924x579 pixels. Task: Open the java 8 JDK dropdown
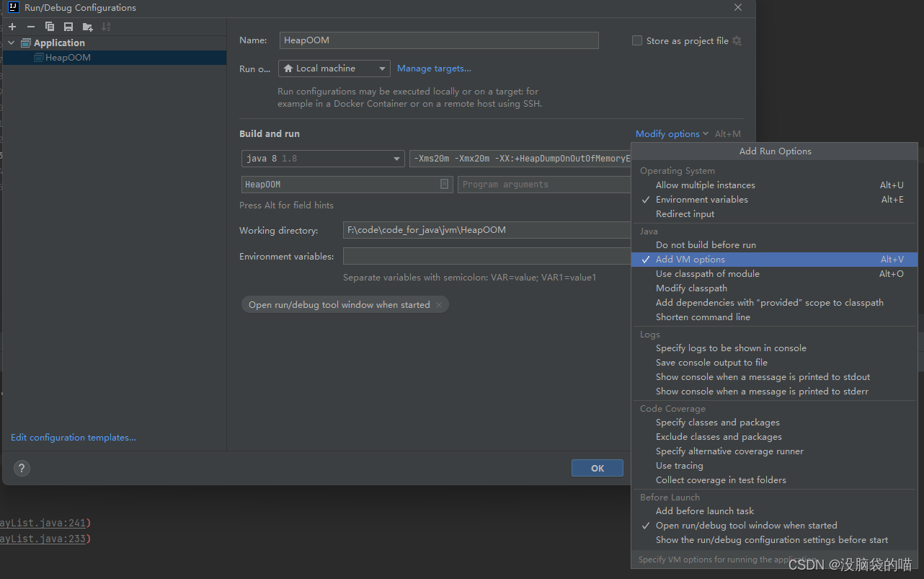323,159
